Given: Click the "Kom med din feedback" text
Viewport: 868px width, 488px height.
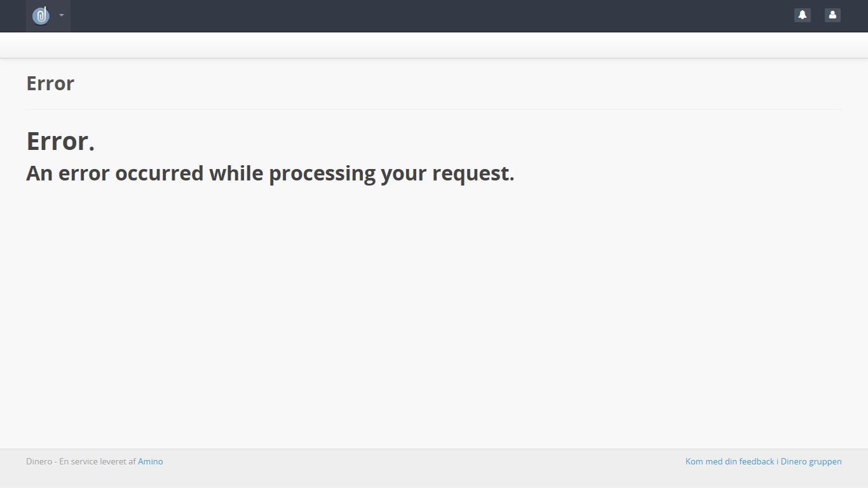Looking at the screenshot, I should coord(730,461).
